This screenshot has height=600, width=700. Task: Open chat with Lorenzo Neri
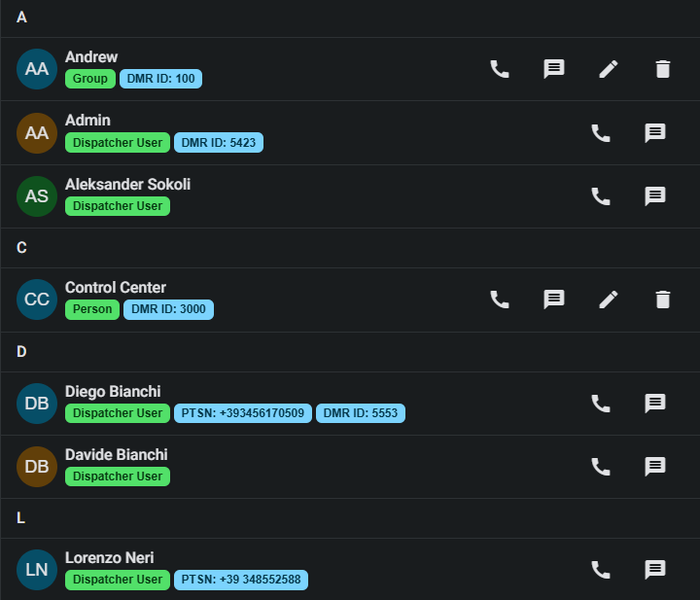(x=655, y=570)
